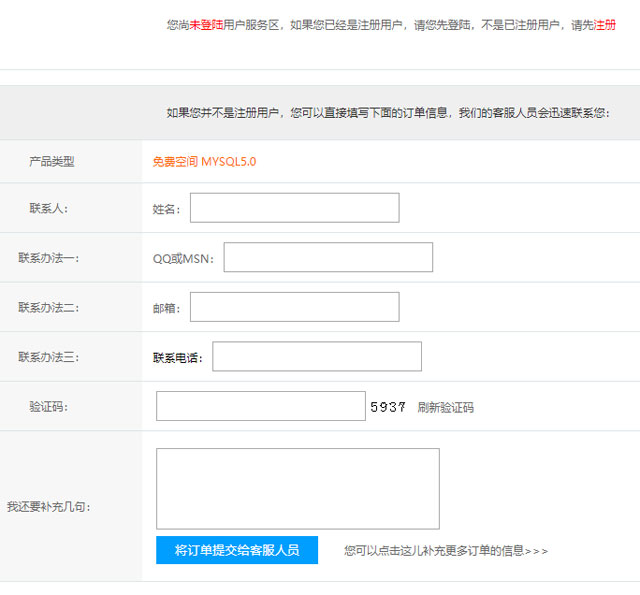Open 您可以点击这儿补充更多订单的信息 link
The width and height of the screenshot is (640, 595).
446,551
